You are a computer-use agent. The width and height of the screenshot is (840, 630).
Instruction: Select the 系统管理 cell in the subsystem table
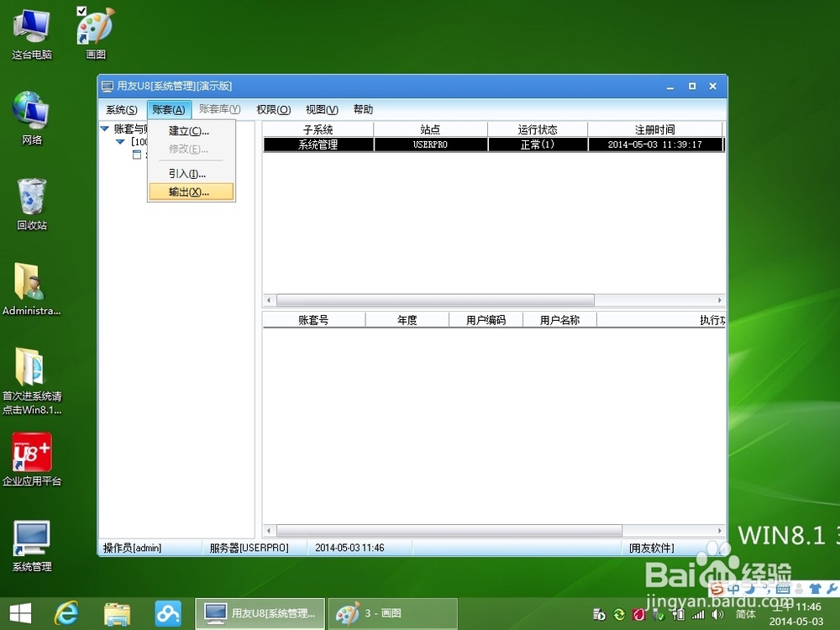pos(318,144)
